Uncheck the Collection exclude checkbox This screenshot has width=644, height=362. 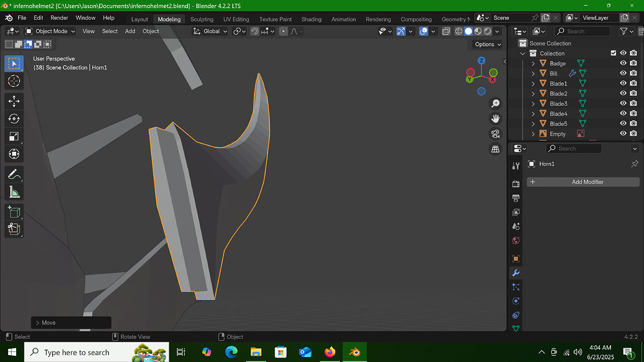coord(613,53)
